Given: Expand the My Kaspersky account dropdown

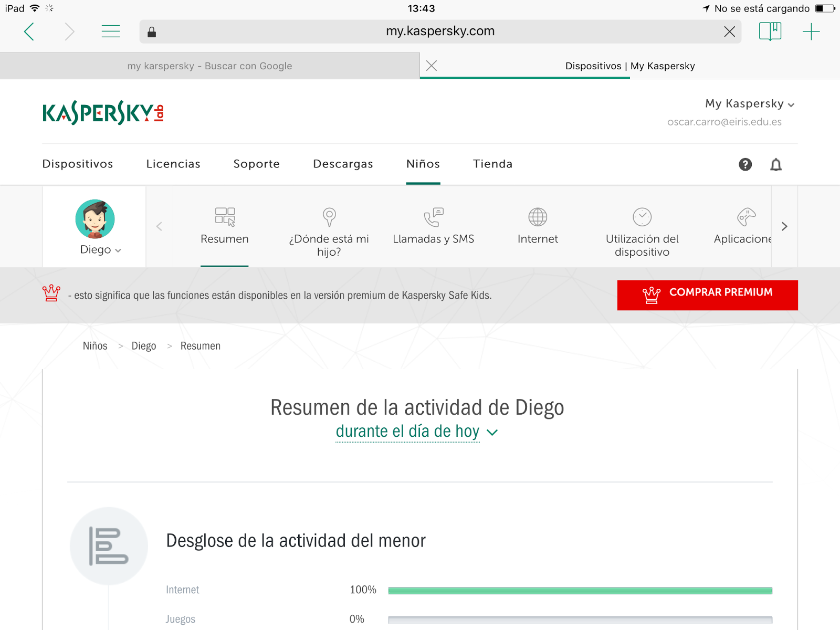Looking at the screenshot, I should pos(750,104).
